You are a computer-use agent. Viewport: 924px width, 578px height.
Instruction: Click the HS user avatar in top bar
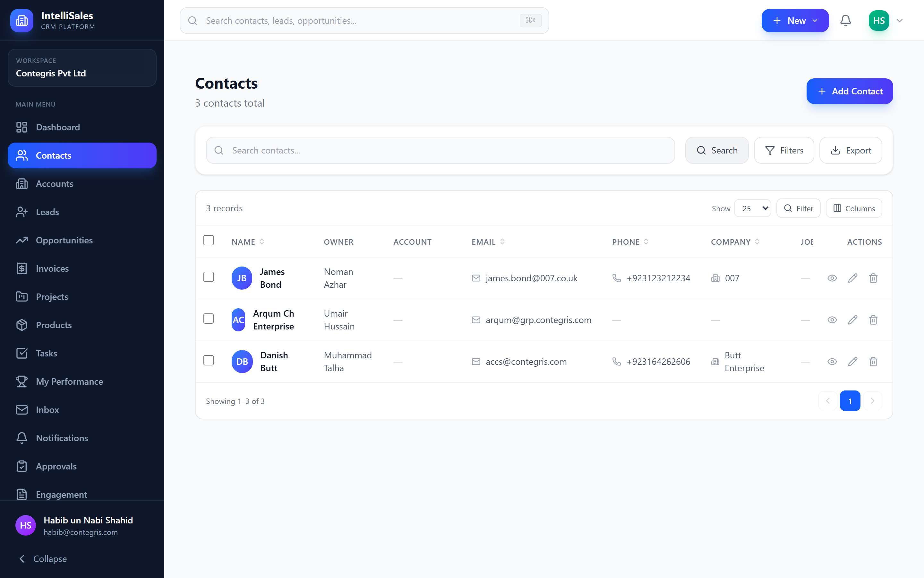879,21
